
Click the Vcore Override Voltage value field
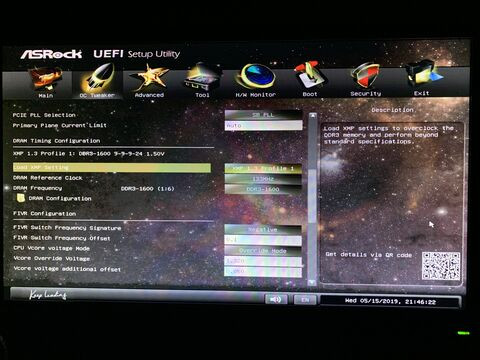[x=263, y=261]
